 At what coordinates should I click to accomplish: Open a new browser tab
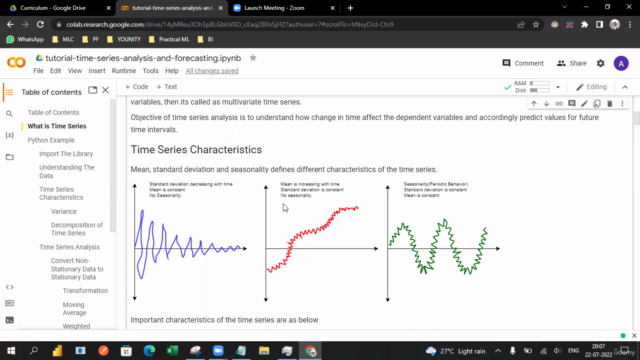(350, 8)
